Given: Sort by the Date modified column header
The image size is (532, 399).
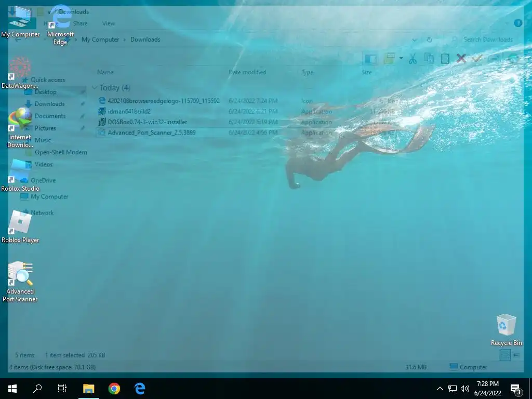Looking at the screenshot, I should click(247, 72).
